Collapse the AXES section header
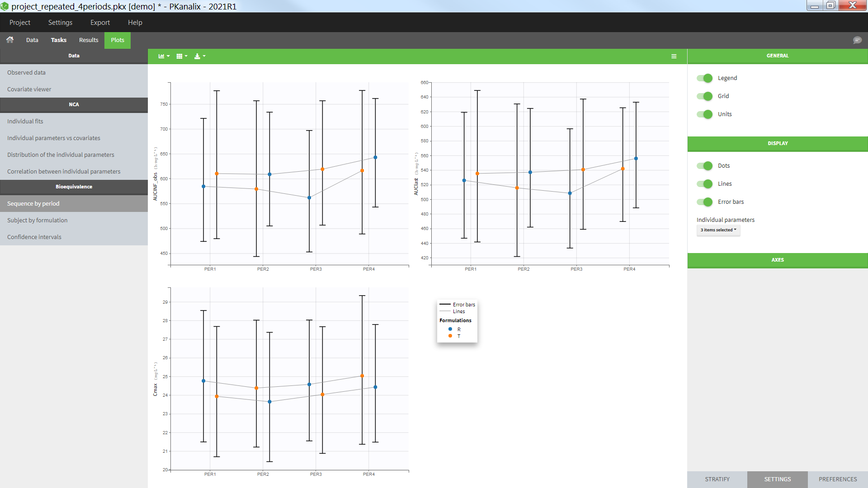This screenshot has width=868, height=488. tap(777, 260)
